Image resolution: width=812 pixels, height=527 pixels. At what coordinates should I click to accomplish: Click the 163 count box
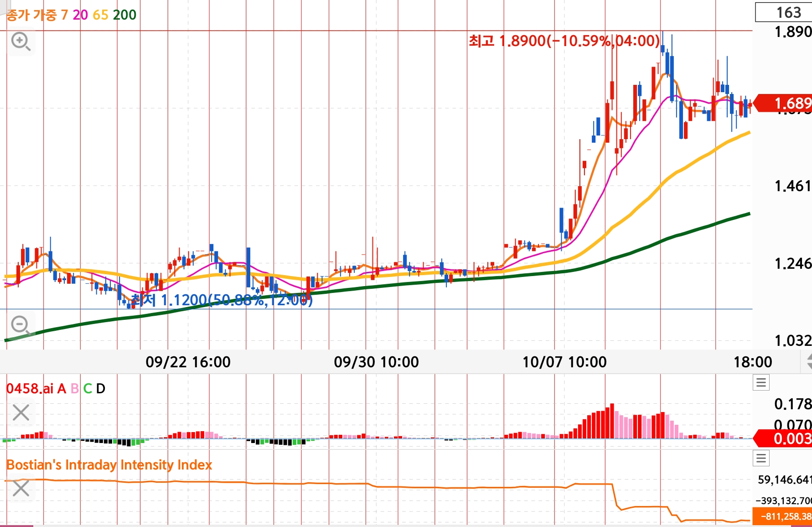point(784,12)
